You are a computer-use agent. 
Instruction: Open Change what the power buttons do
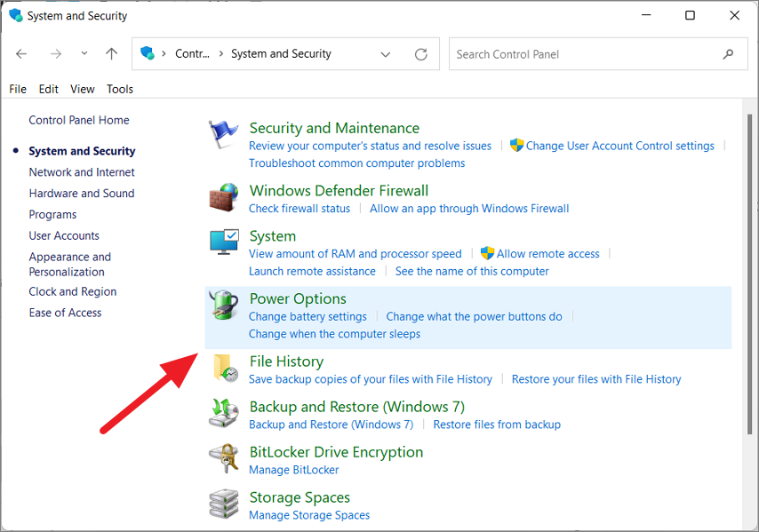[475, 316]
